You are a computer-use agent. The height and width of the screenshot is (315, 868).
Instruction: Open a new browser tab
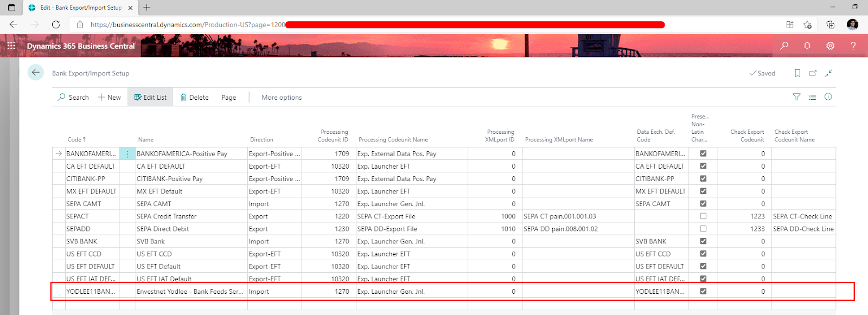[x=147, y=8]
